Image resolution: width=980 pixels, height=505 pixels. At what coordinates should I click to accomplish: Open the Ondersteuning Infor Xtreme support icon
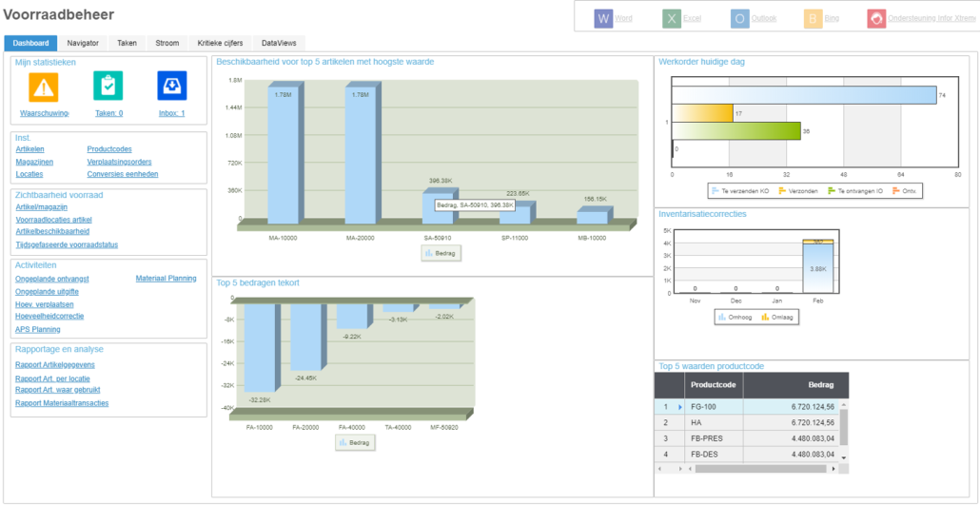coord(876,18)
